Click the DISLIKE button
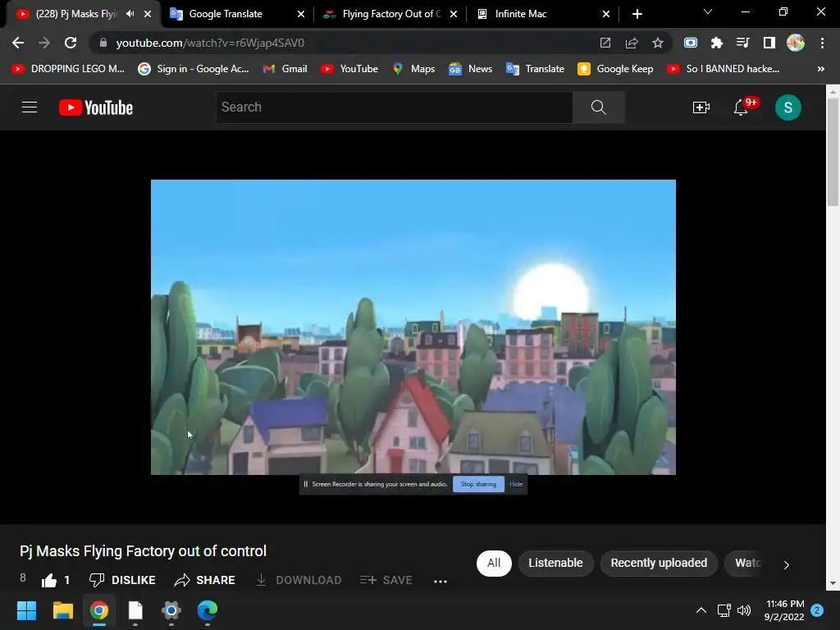The image size is (840, 630). pos(122,580)
